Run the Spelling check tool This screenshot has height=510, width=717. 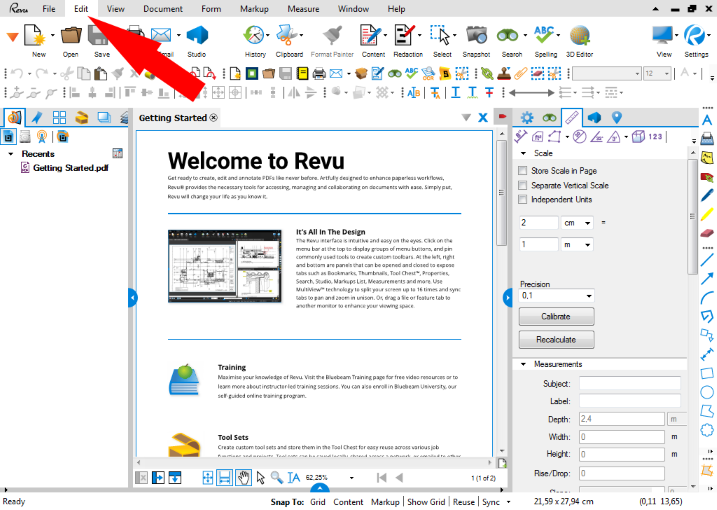pyautogui.click(x=545, y=37)
